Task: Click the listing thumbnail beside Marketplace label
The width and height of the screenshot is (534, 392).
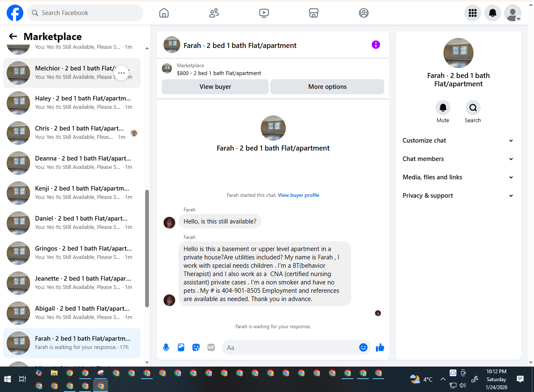Action: (167, 68)
